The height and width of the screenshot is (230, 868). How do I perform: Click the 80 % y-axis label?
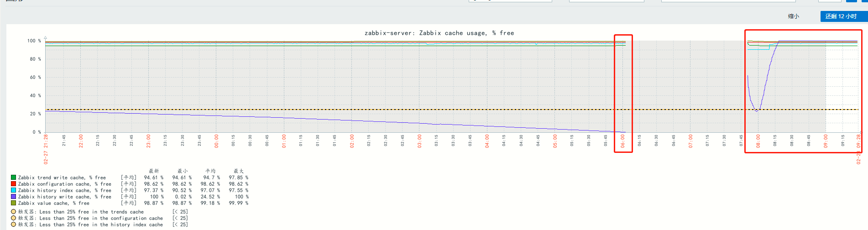[x=35, y=59]
